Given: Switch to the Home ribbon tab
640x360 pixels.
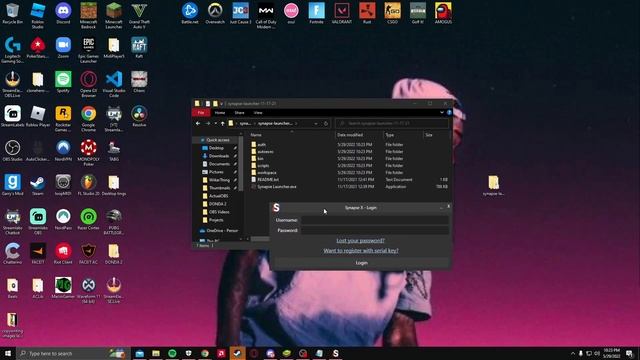Looking at the screenshot, I should [220, 113].
